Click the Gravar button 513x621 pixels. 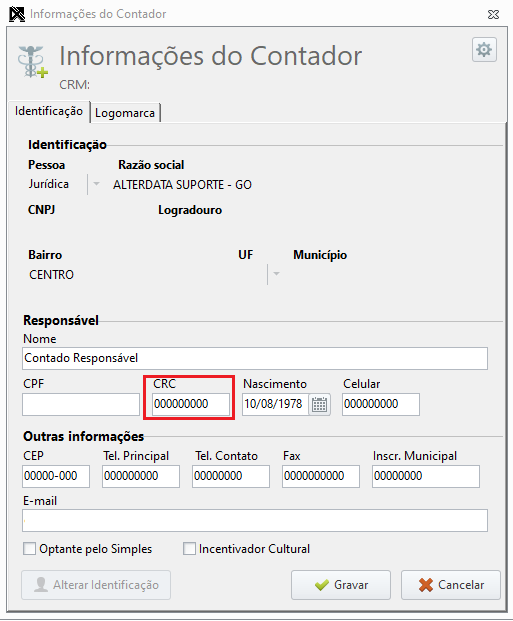pos(341,585)
